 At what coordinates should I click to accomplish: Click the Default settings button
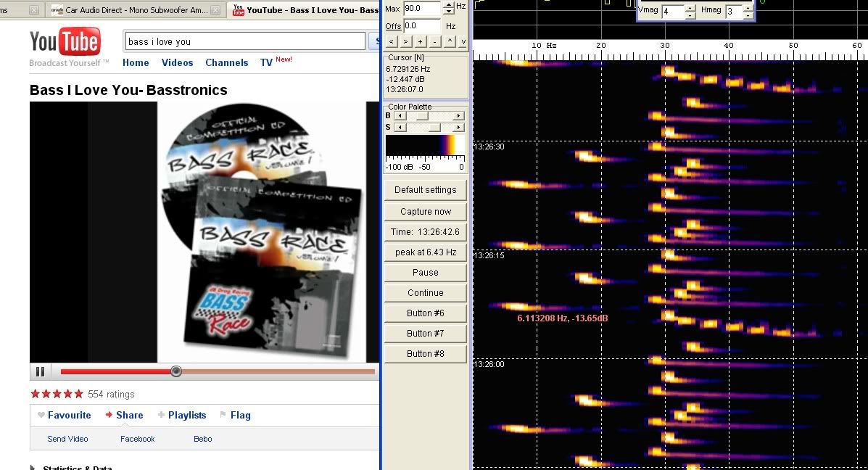point(425,190)
